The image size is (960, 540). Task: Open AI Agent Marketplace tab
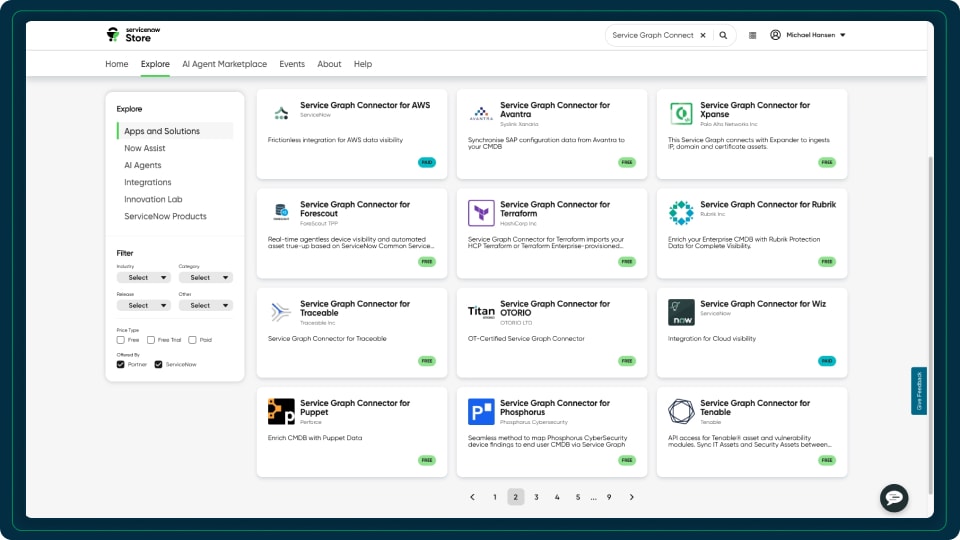pyautogui.click(x=225, y=64)
